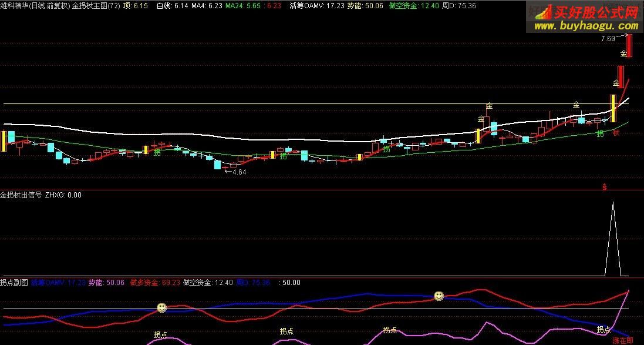
Task: Click the 金 signal label above the tall bar
Action: tap(622, 53)
